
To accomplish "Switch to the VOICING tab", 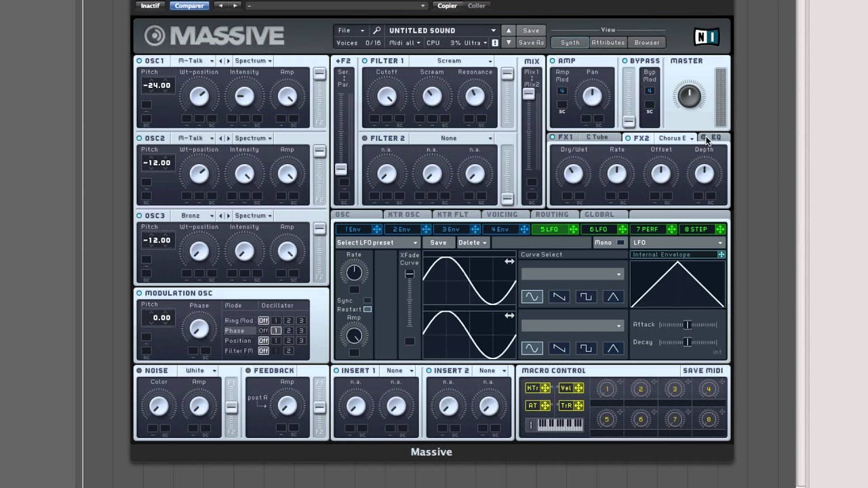I will tap(502, 215).
